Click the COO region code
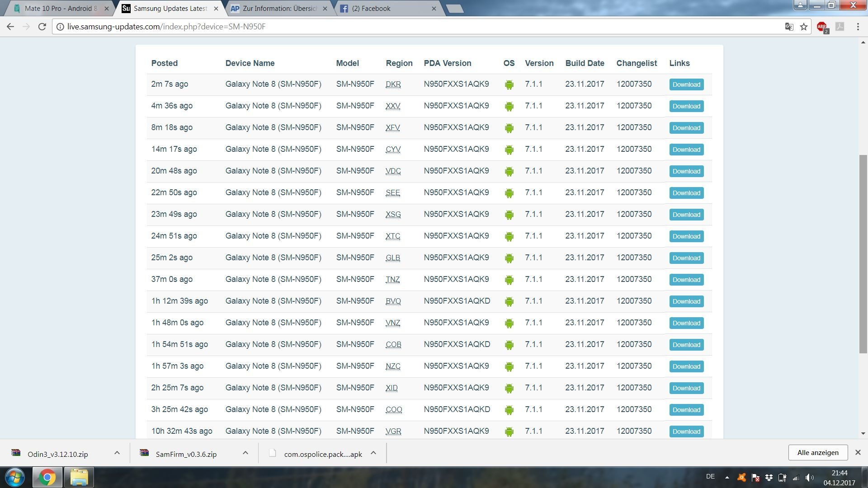The width and height of the screenshot is (868, 488). tap(394, 410)
